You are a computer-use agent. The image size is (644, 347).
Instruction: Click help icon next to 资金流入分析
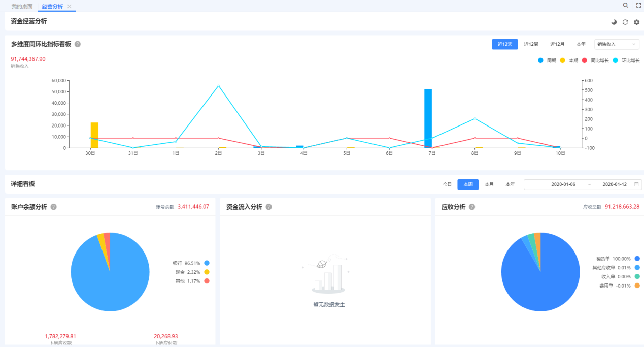(x=269, y=207)
